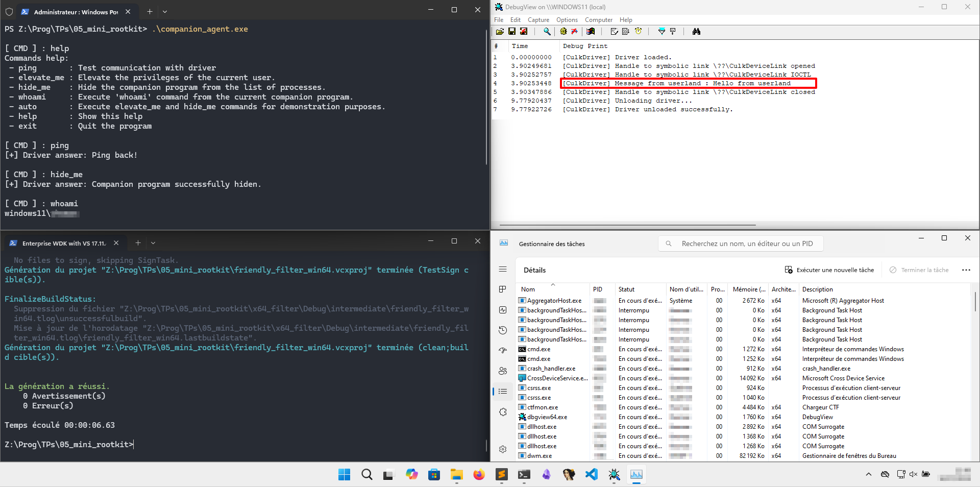Viewport: 980px width, 487px height.
Task: Toggle Capture Win32 with the Windows logo icon
Action: pos(590,31)
